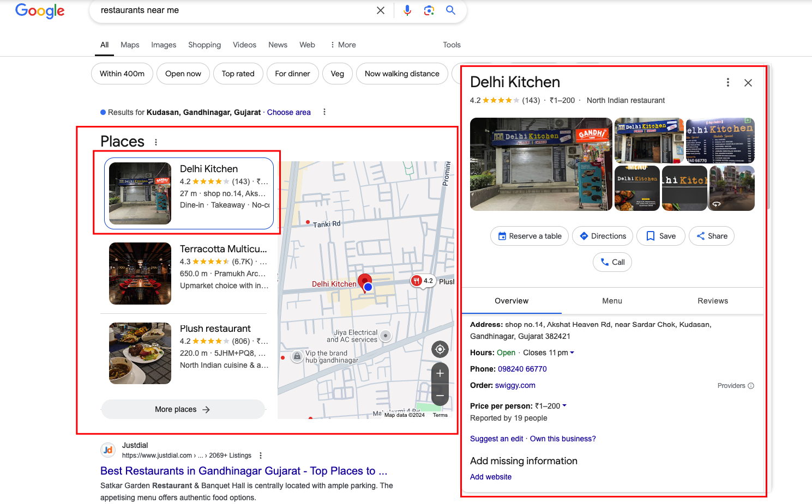Viewport: 812px width, 504px height.
Task: Open Justdial result options menu
Action: coord(261,456)
